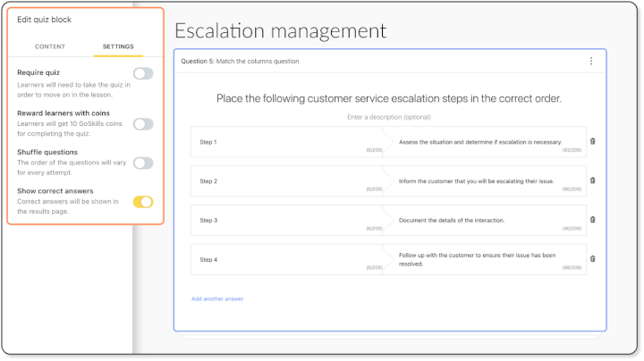The width and height of the screenshot is (644, 361).
Task: Delete the Step 1 answer row
Action: [592, 141]
